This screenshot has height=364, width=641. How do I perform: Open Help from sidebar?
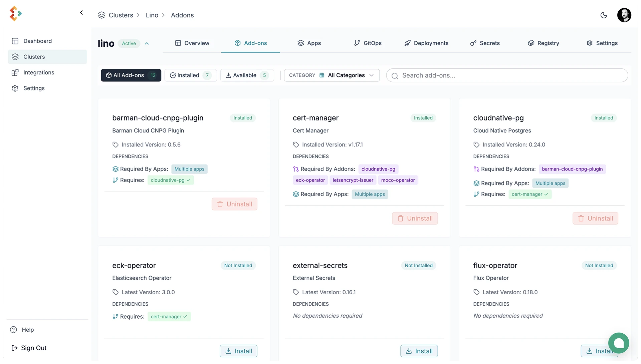pos(28,330)
